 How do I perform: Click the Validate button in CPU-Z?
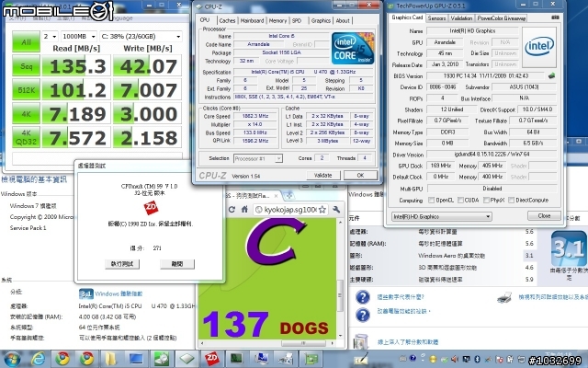[322, 175]
